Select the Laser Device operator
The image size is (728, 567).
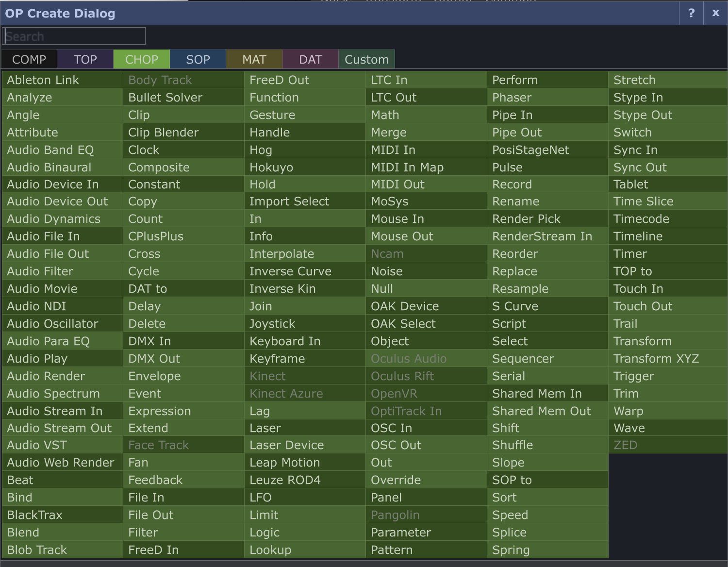click(305, 445)
